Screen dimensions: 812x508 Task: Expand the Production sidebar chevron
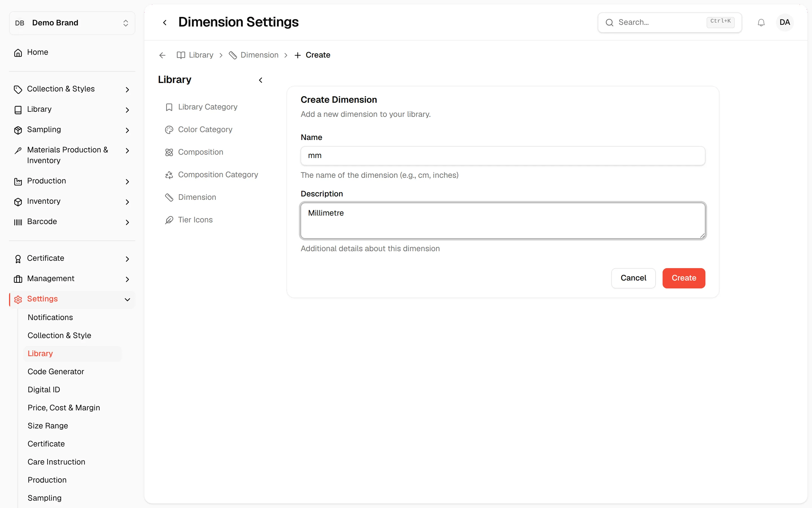(x=127, y=181)
